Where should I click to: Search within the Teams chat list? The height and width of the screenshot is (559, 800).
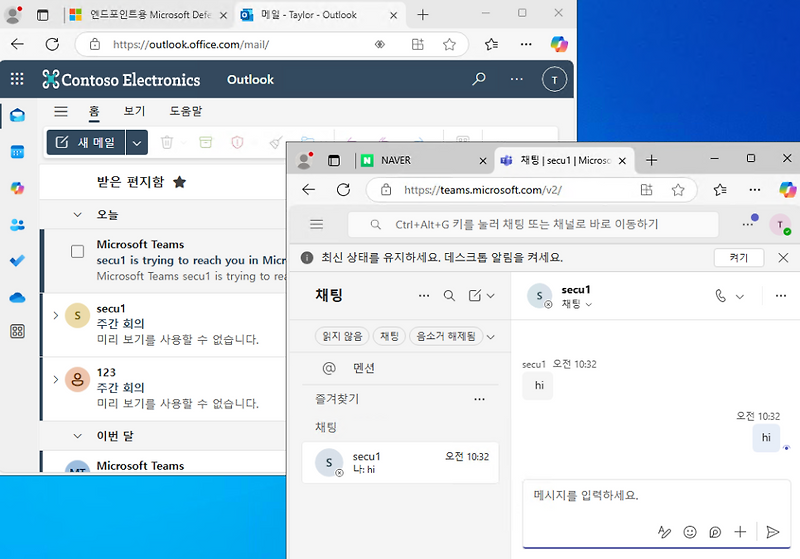coord(449,296)
